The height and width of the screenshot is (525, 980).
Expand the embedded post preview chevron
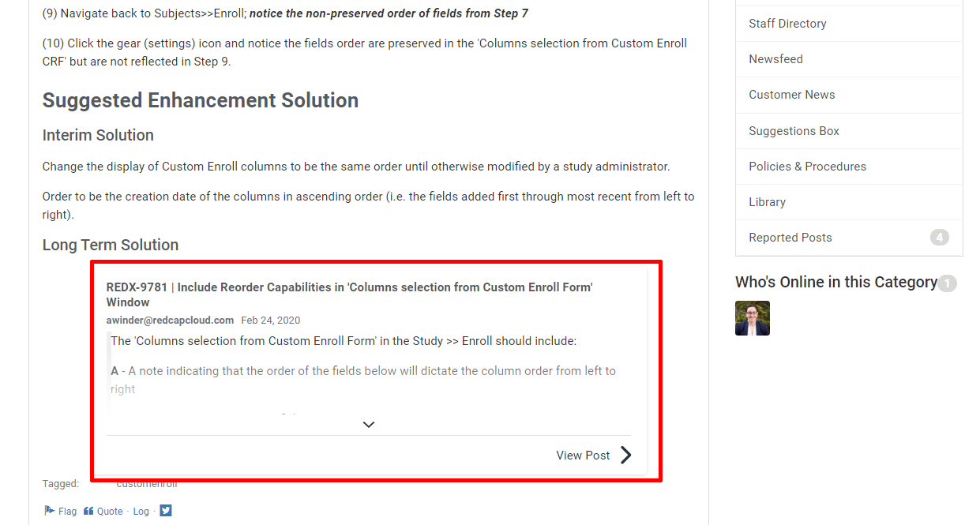click(x=368, y=425)
